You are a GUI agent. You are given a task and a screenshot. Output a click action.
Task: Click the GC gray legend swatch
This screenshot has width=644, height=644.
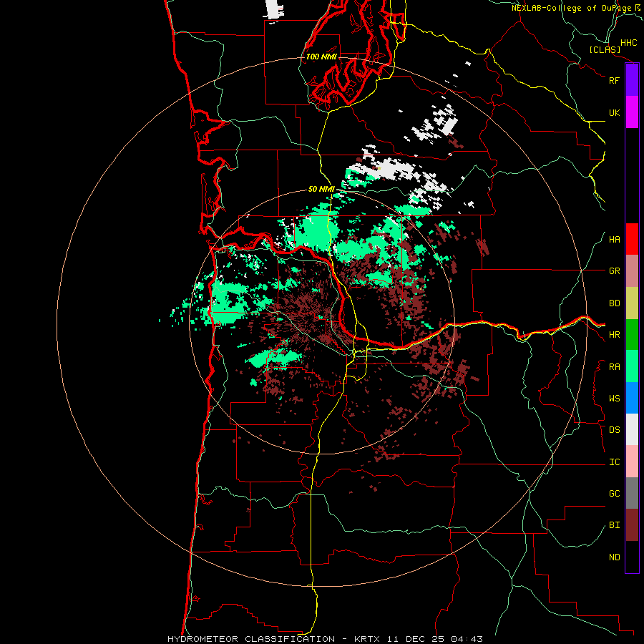click(632, 493)
